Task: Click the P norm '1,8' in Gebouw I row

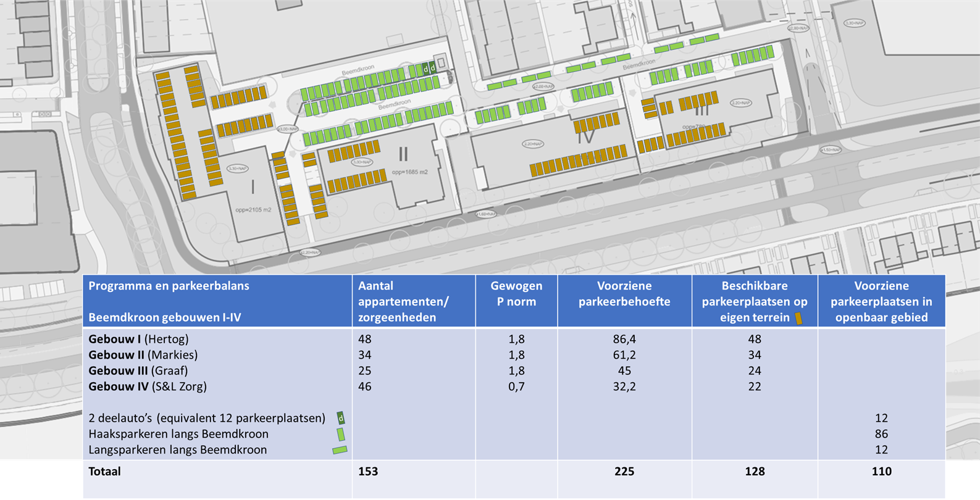Action: tap(516, 339)
